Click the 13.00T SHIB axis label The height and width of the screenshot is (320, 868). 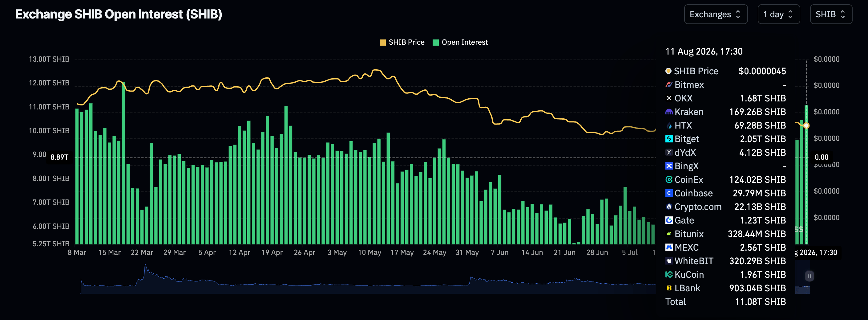click(49, 59)
